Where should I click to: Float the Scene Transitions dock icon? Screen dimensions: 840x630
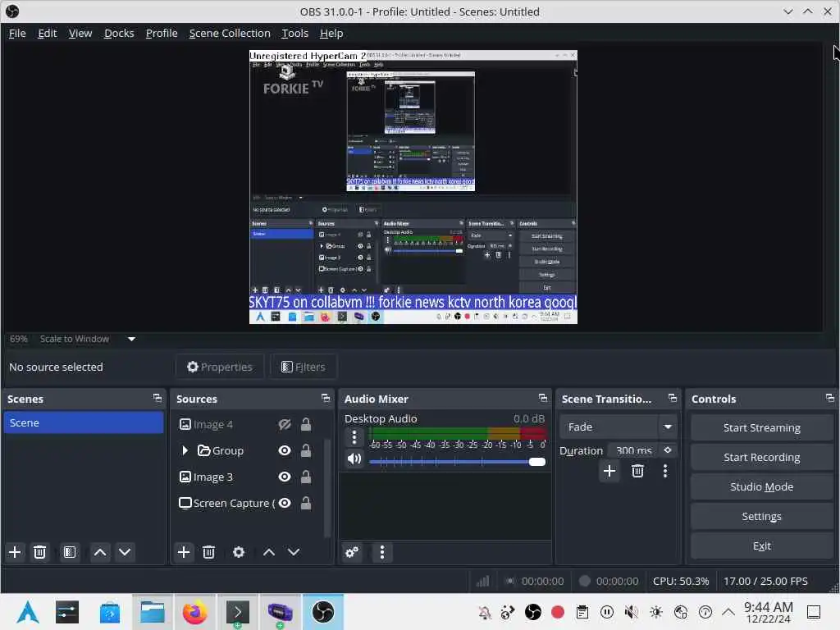pos(673,398)
